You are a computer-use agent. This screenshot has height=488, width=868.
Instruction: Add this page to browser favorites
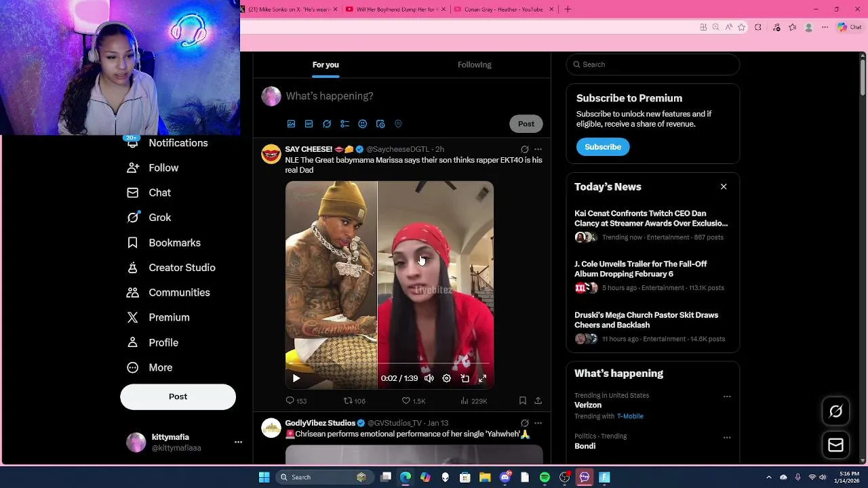pos(741,27)
